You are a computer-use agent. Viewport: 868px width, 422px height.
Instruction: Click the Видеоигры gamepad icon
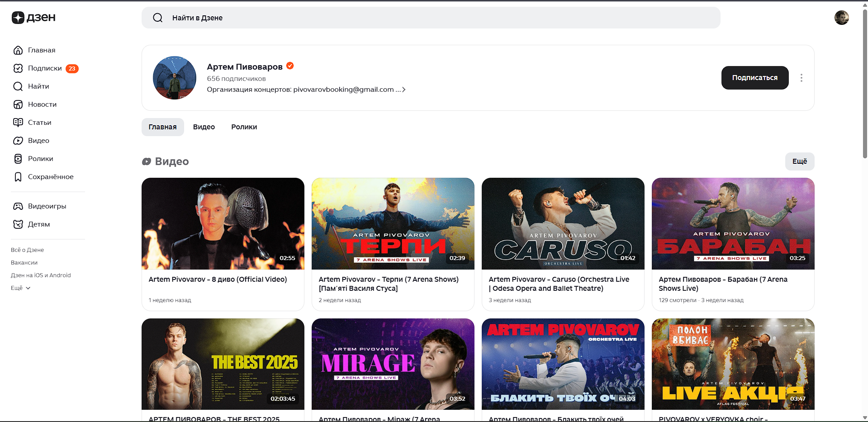(x=18, y=206)
